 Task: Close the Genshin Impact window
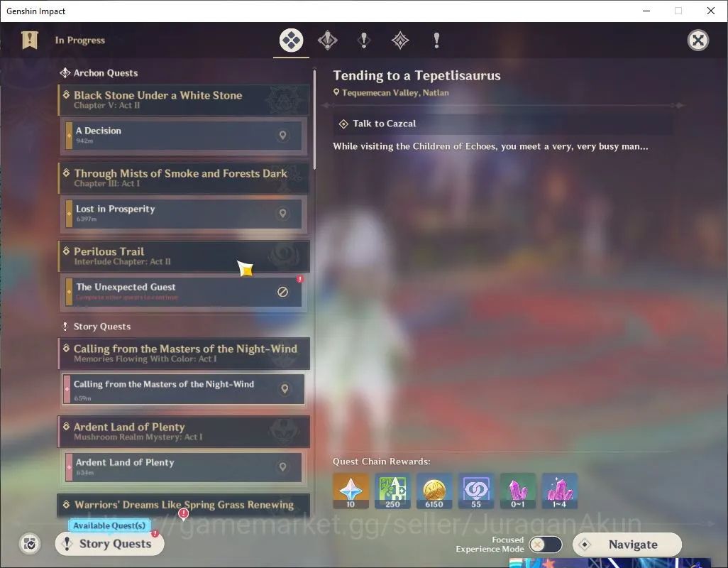711,11
